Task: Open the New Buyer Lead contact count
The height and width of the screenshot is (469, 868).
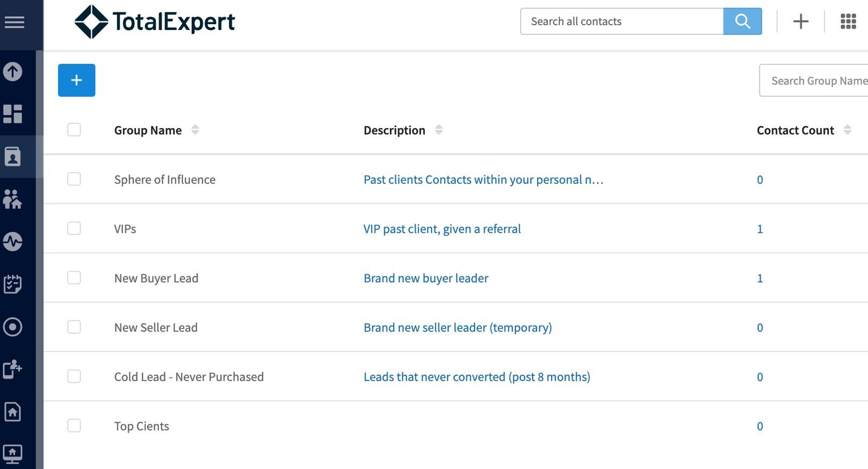Action: coord(760,279)
